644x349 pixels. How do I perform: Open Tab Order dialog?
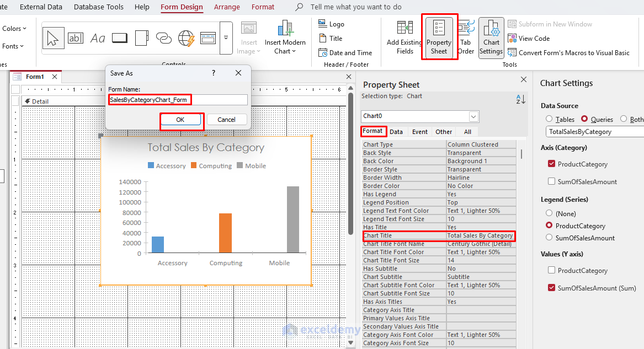click(x=466, y=37)
